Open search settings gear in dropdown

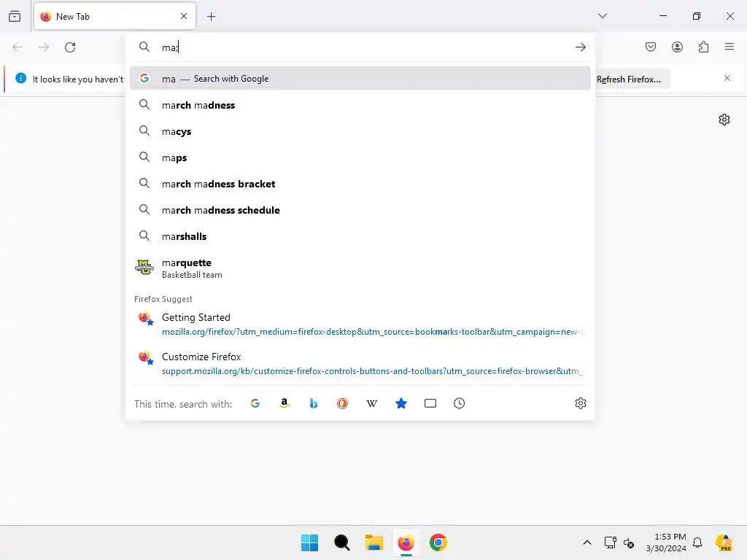coord(580,403)
